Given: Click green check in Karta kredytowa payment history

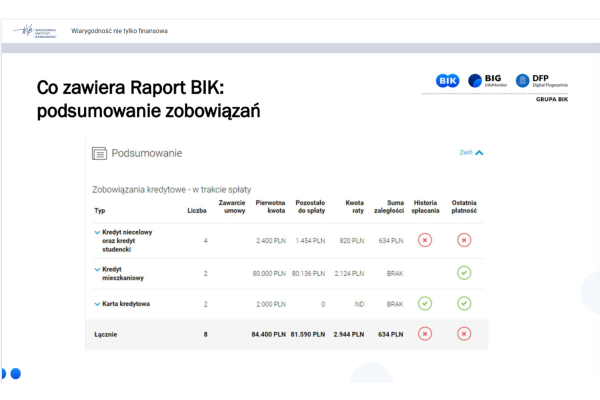Looking at the screenshot, I should [425, 304].
